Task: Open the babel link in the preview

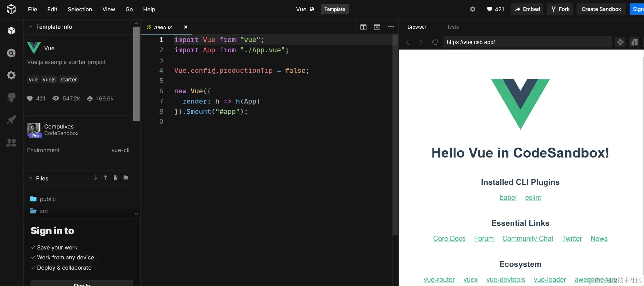Action: click(x=508, y=198)
